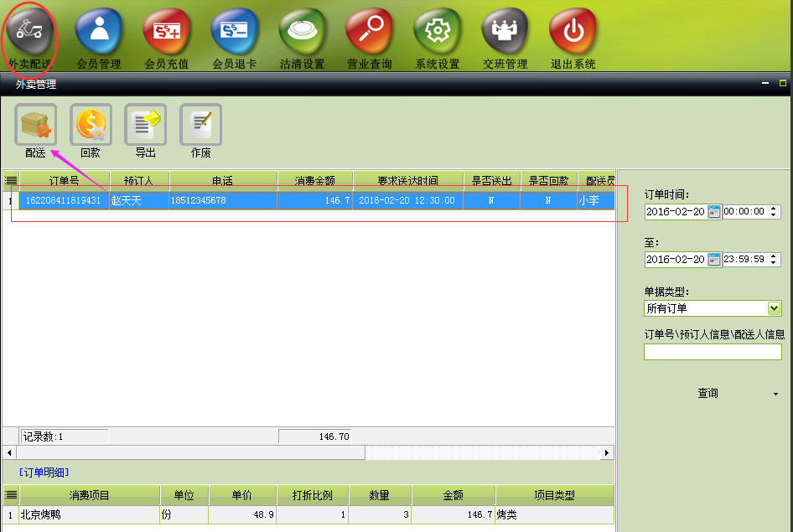Screen dimensions: 793x532
Task: Click 单价 column header in details
Action: click(242, 495)
